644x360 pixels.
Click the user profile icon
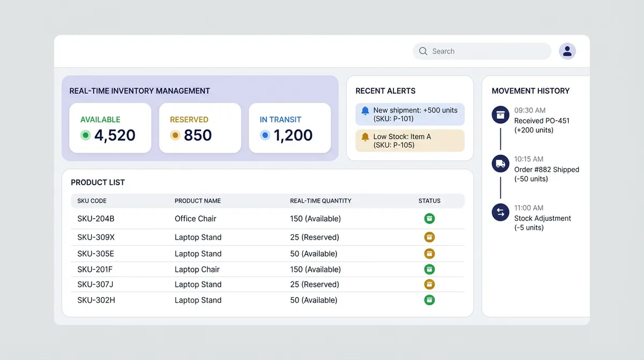567,51
